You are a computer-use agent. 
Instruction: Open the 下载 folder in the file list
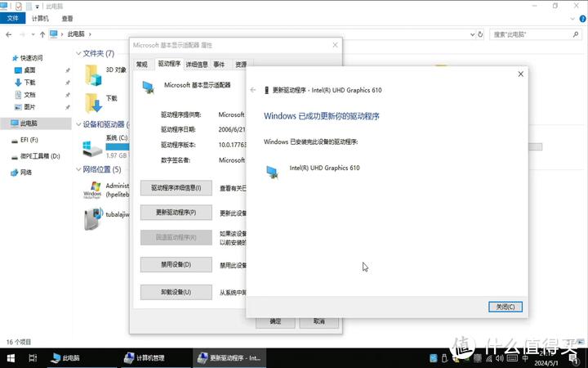click(x=93, y=101)
